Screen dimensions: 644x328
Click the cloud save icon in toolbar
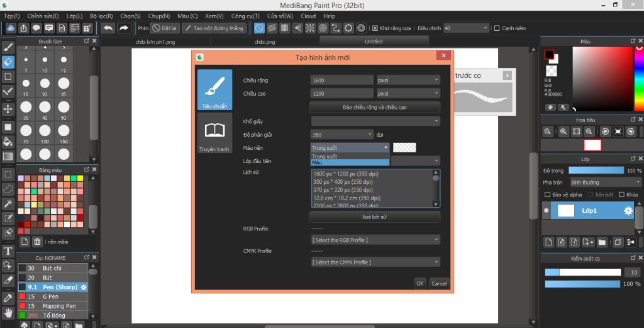[11, 28]
